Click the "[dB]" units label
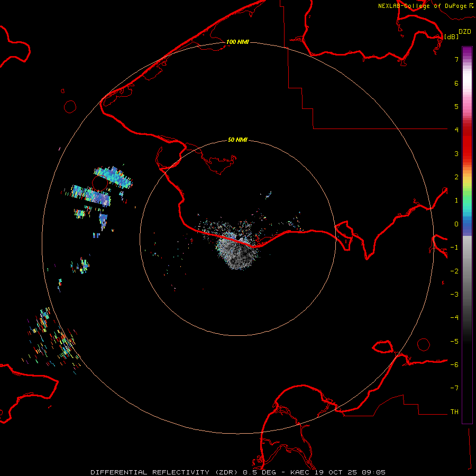476x476 pixels. pyautogui.click(x=452, y=36)
